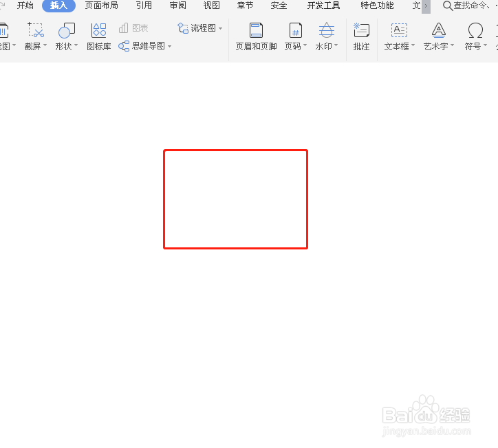Expand the 水印 dropdown arrow

(336, 45)
